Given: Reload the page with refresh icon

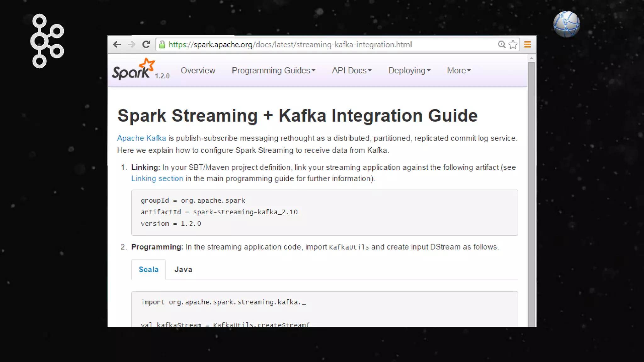Looking at the screenshot, I should pos(146,45).
